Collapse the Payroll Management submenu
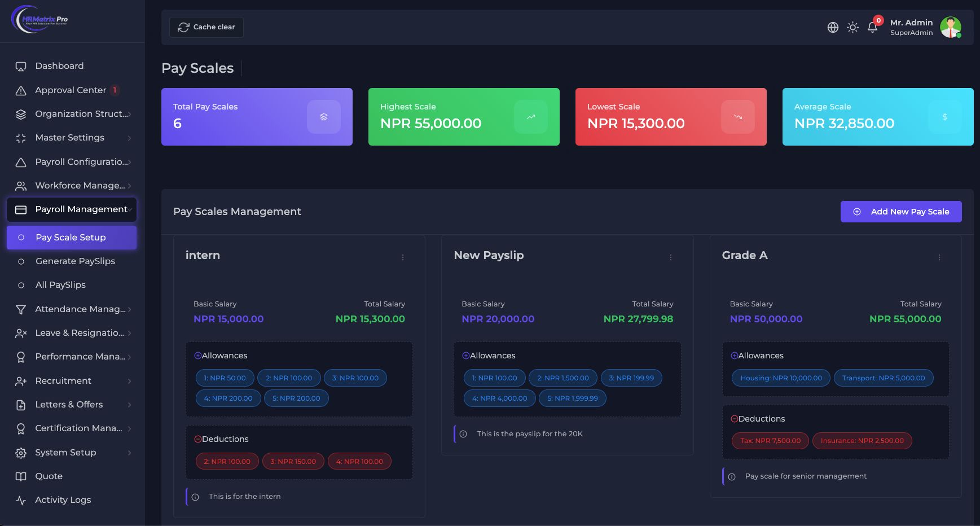This screenshot has height=526, width=980. coord(130,209)
